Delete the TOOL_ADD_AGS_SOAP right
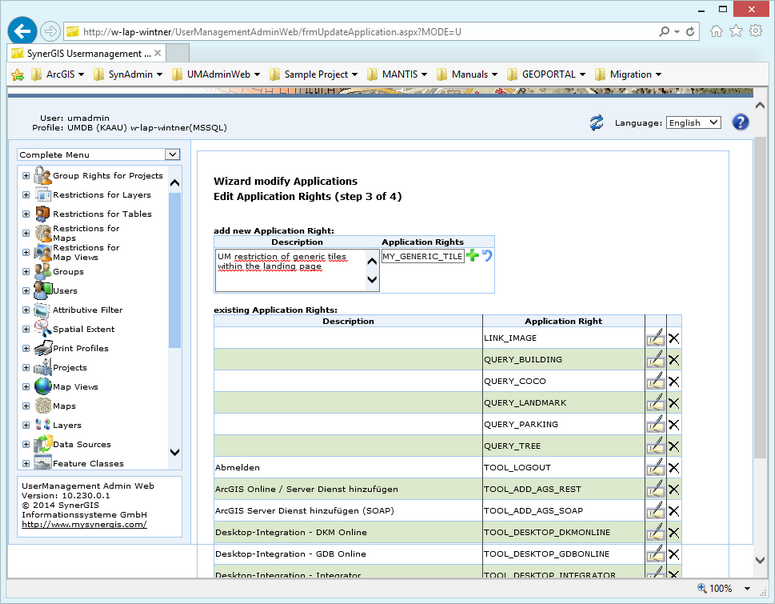This screenshot has height=604, width=775. (674, 511)
